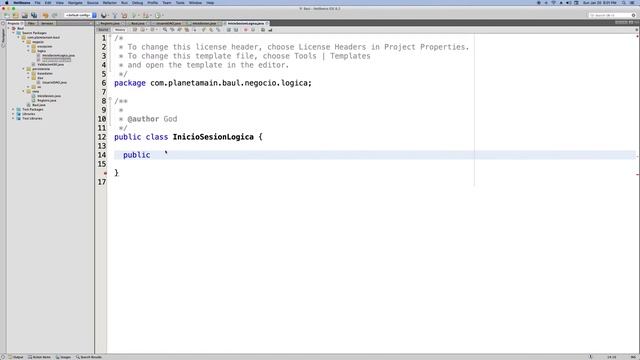Open the Refactor menu
This screenshot has width=640, height=360.
click(110, 3)
